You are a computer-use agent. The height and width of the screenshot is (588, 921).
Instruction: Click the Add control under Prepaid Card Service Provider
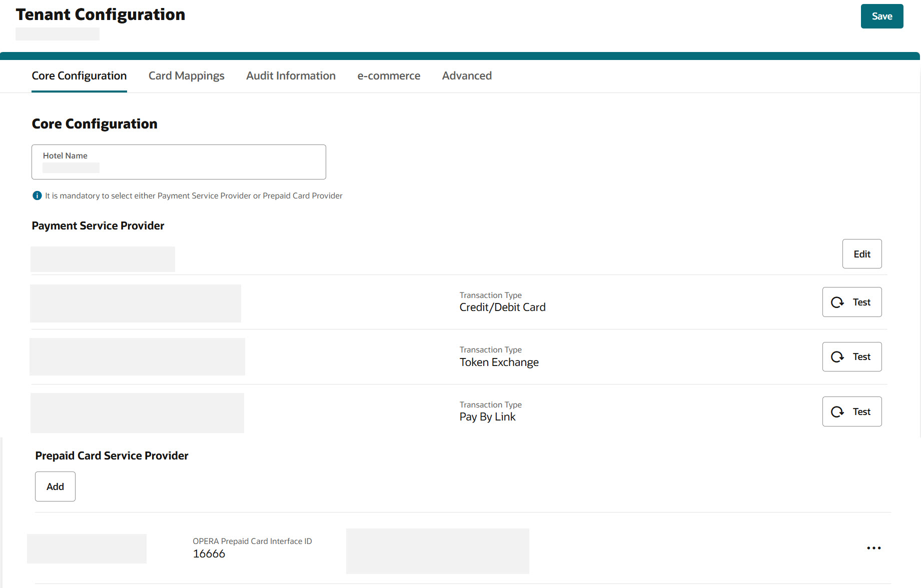(55, 486)
